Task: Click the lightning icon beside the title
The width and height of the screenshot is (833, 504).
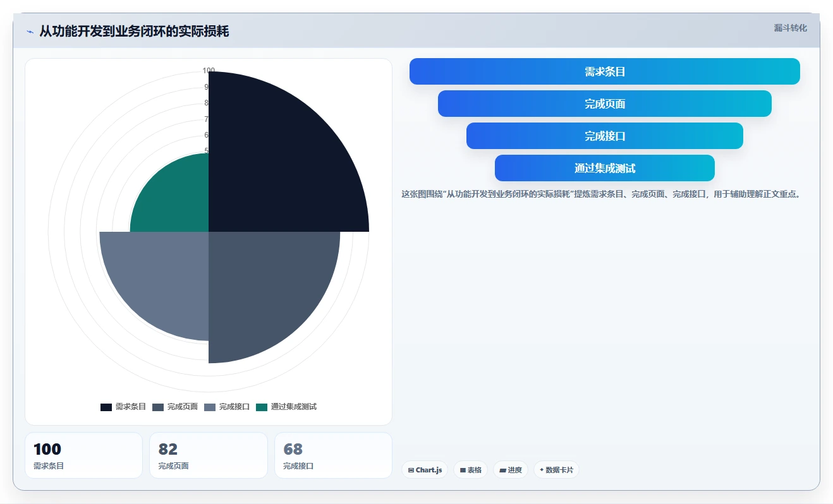Action: coord(30,32)
